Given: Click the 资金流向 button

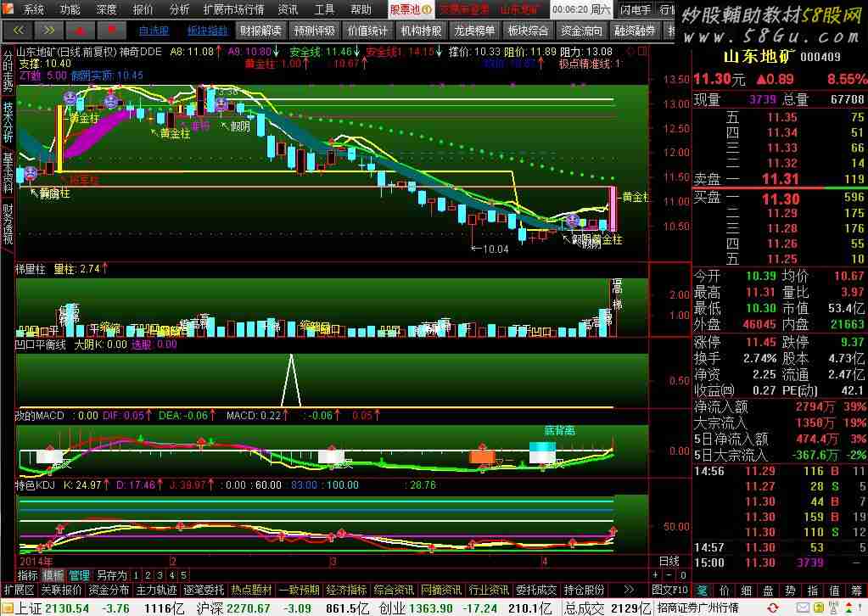Looking at the screenshot, I should coord(581,31).
